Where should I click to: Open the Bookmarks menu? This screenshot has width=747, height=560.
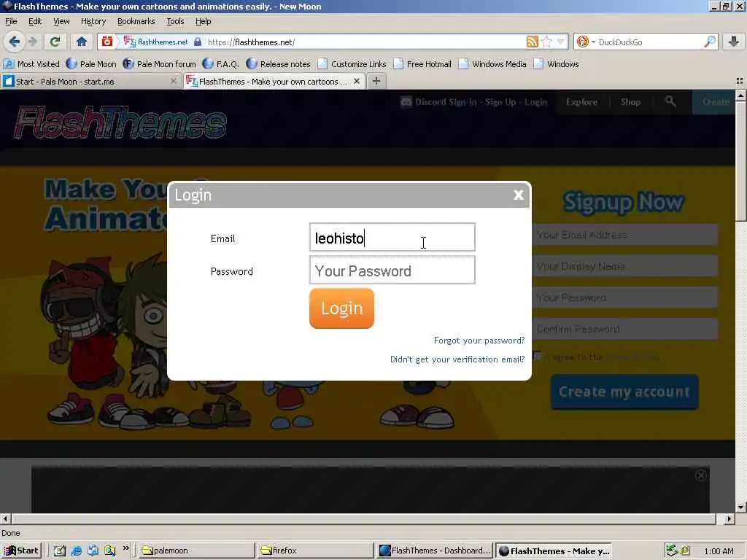136,21
